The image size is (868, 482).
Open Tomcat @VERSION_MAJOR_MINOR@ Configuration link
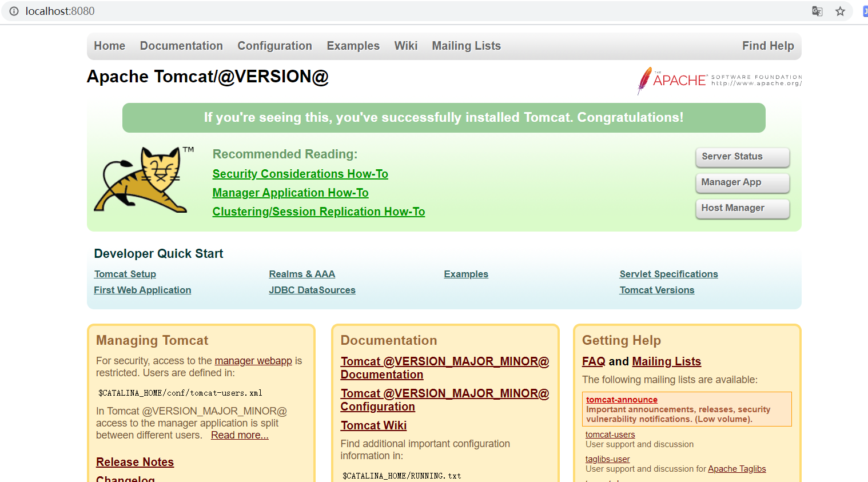pyautogui.click(x=445, y=400)
